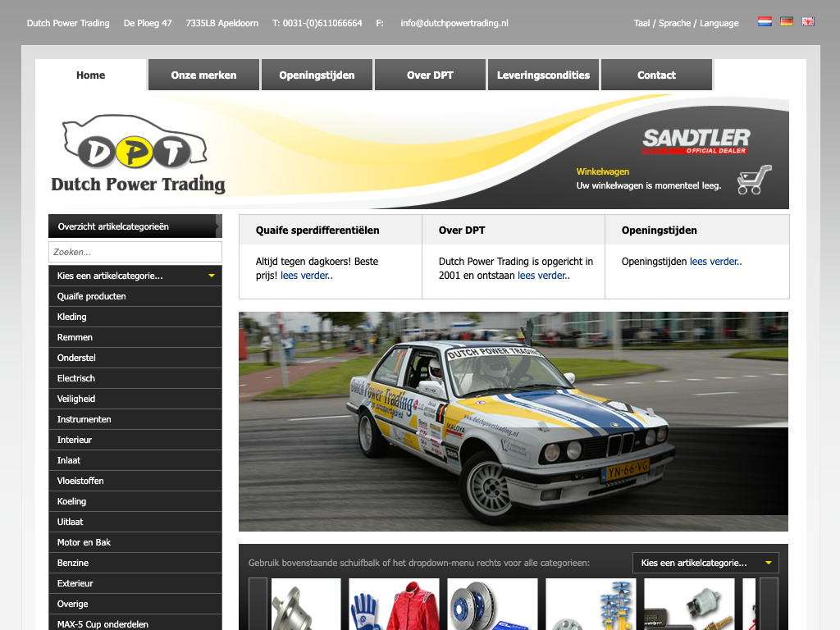
Task: Open the brake discs product thumbnail
Action: (x=492, y=605)
